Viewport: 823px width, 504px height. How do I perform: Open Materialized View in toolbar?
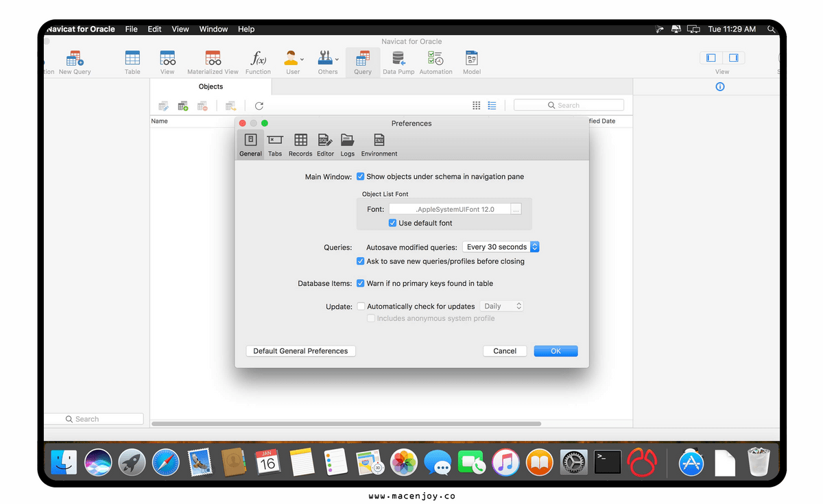tap(213, 62)
